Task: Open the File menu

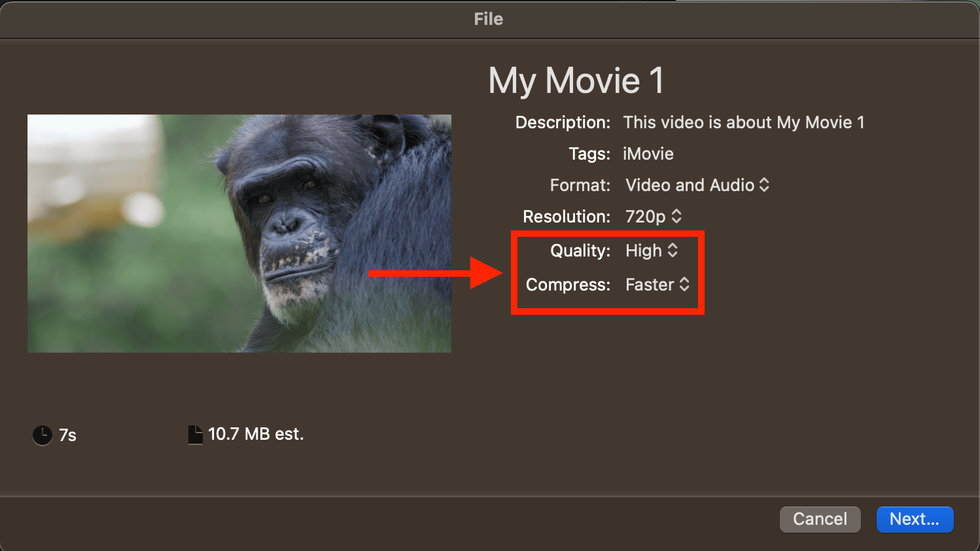Action: pos(488,18)
